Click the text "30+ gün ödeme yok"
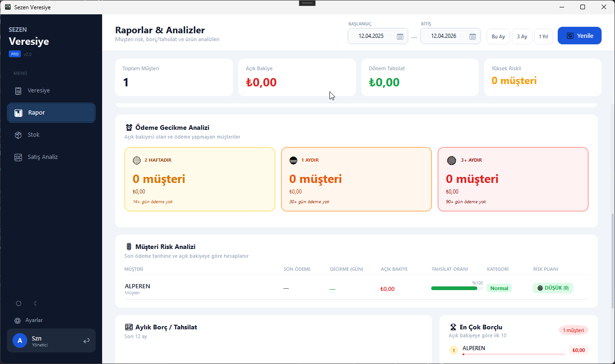Screen dimensions: 615x364 coord(309,202)
